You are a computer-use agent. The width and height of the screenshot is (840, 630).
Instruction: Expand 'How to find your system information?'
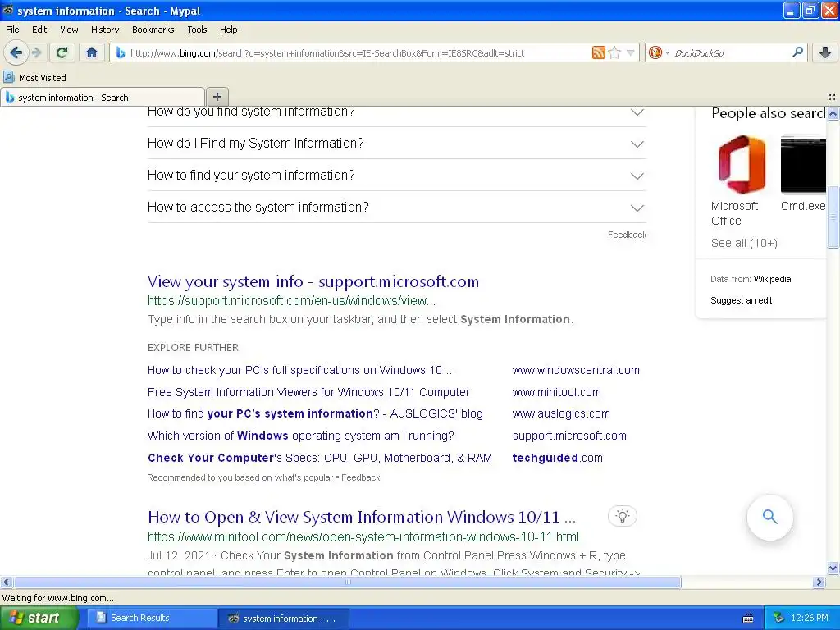396,176
